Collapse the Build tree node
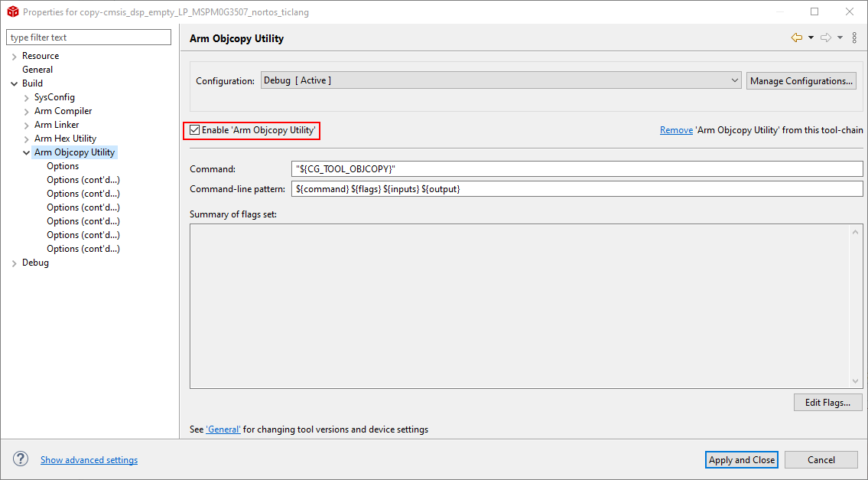 [x=14, y=83]
